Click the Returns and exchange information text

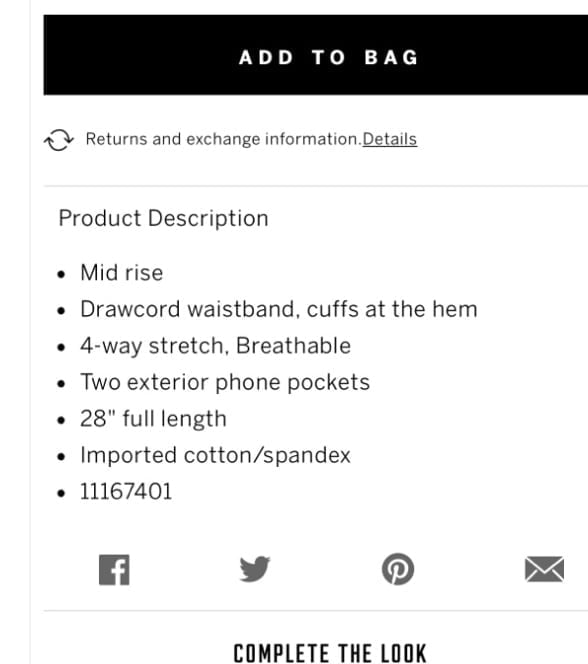pos(224,139)
